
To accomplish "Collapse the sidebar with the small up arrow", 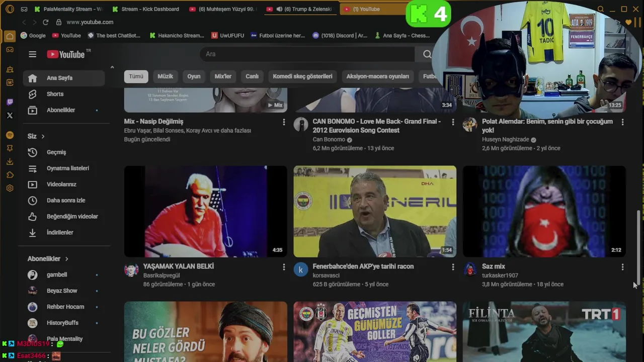I will (x=112, y=67).
